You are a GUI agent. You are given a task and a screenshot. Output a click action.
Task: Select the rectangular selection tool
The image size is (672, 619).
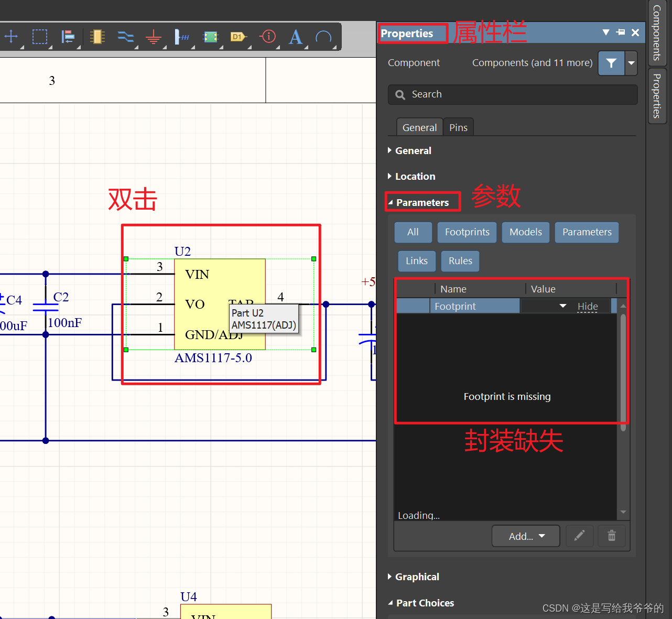[40, 37]
